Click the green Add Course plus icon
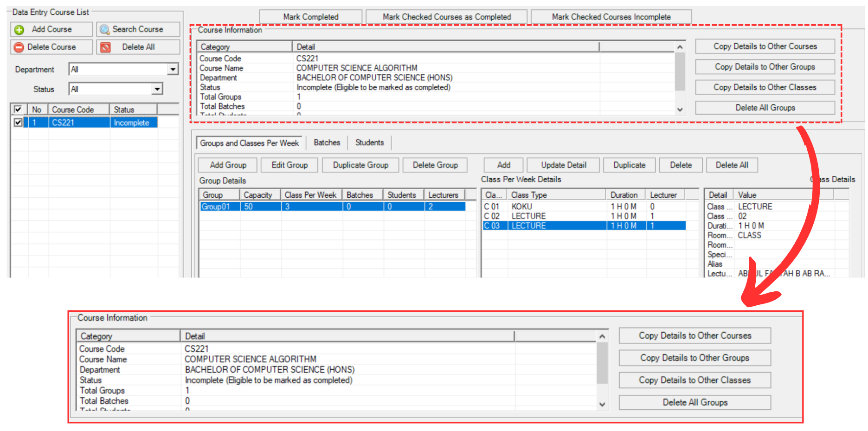 pos(19,30)
